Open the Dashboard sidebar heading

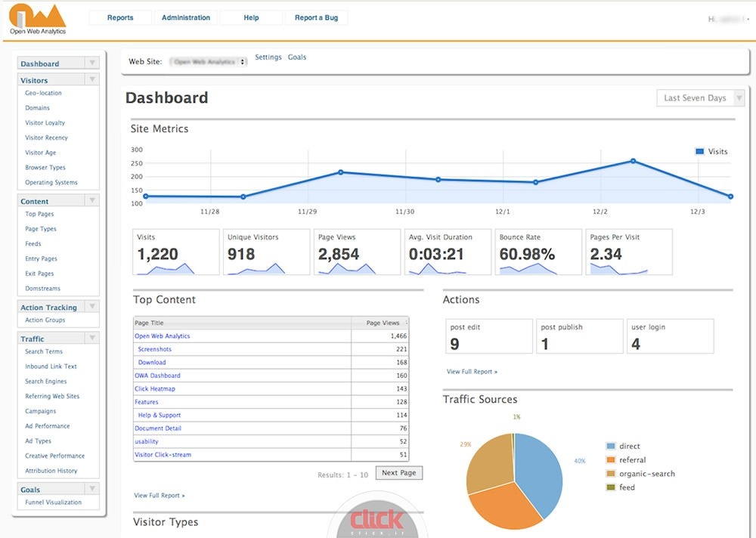coord(39,63)
